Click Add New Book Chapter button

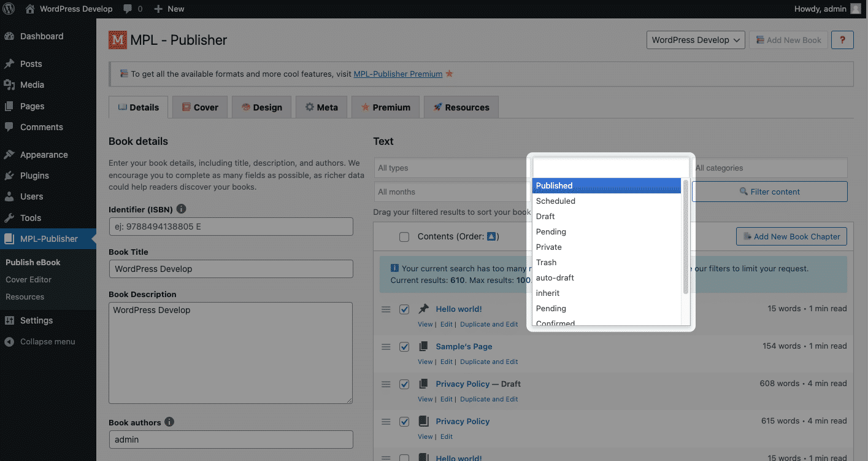click(791, 236)
